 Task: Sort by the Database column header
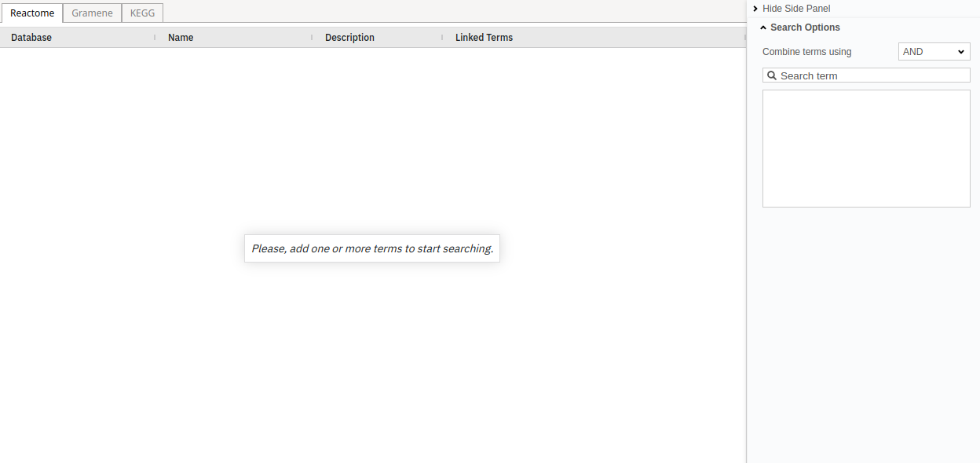click(x=31, y=38)
